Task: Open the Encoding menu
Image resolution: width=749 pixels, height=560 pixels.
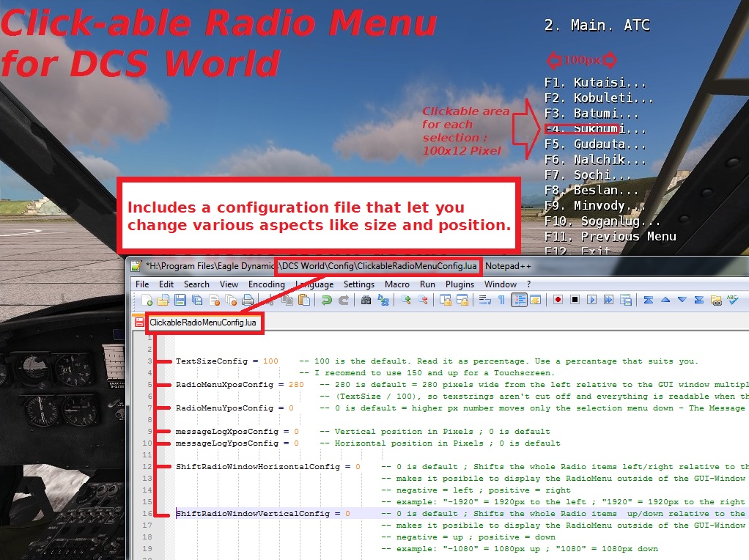Action: pos(266,284)
